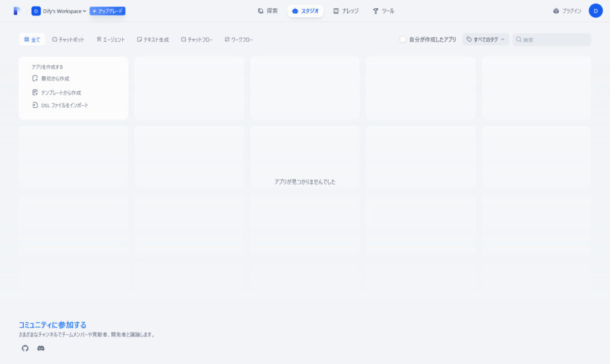Open the user avatar D menu
Screen dimensions: 610x364
click(595, 11)
